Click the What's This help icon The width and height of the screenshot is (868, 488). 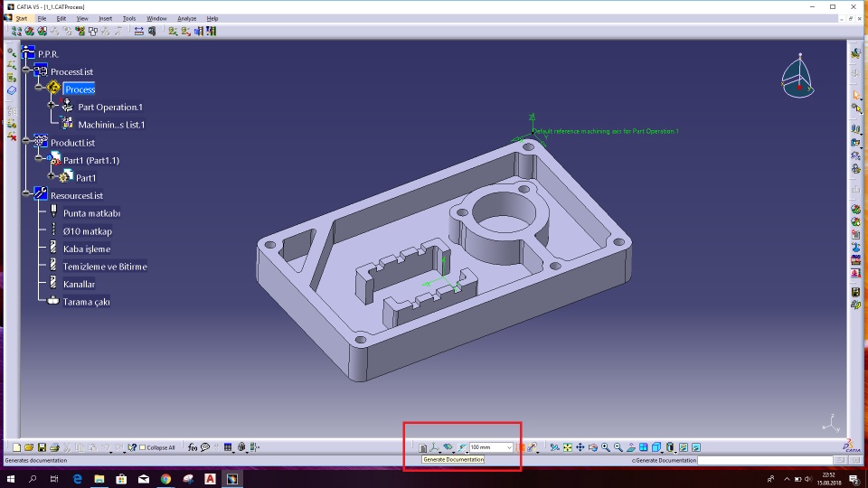132,447
